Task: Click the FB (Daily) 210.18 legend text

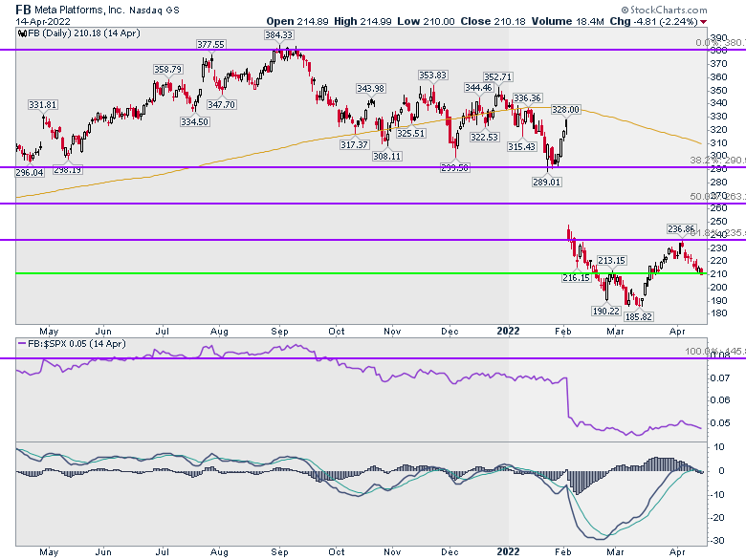Action: 84,33
